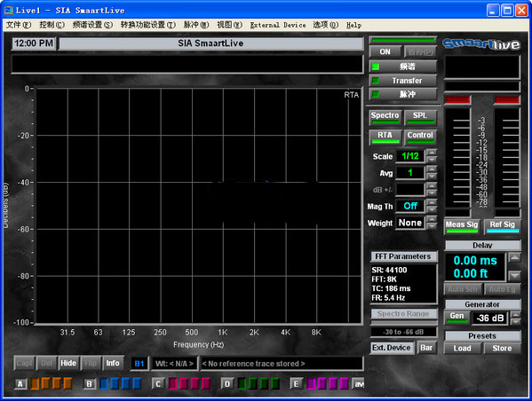Select the first green trace slot in bank D

pyautogui.click(x=242, y=384)
